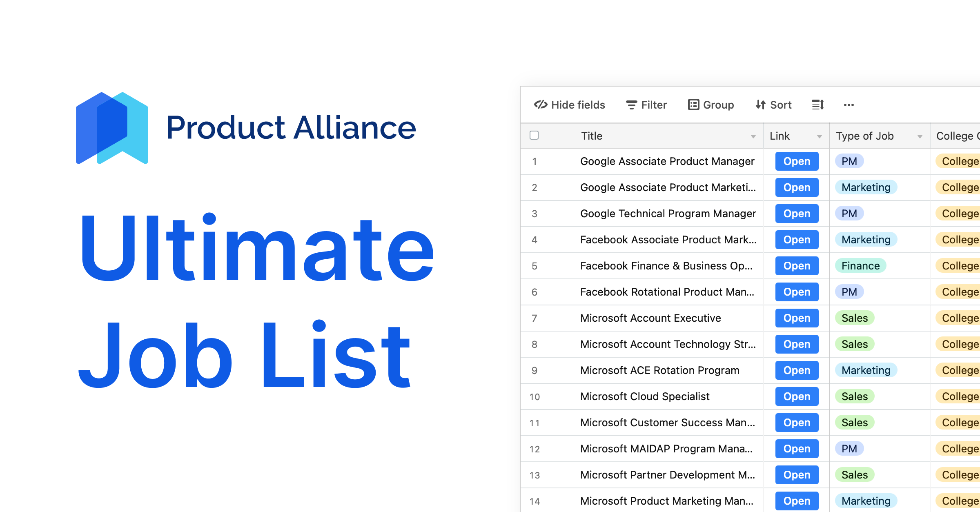Expand the Type of Job column dropdown
The image size is (980, 512).
pyautogui.click(x=920, y=137)
